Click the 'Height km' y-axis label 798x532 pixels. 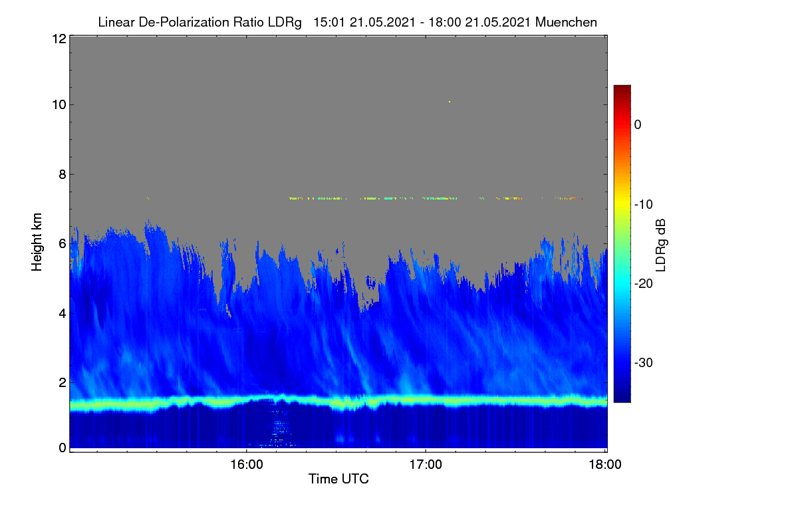click(37, 243)
